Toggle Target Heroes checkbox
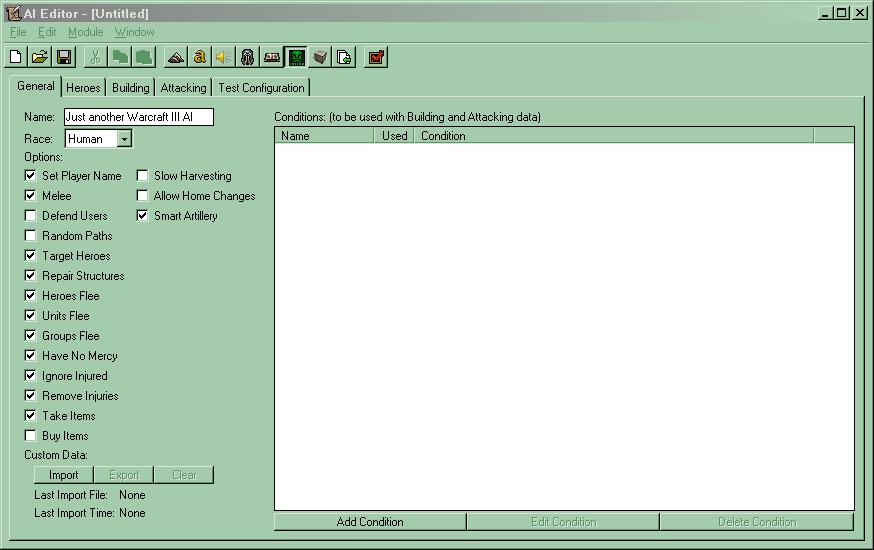Image resolution: width=874 pixels, height=550 pixels. point(31,256)
